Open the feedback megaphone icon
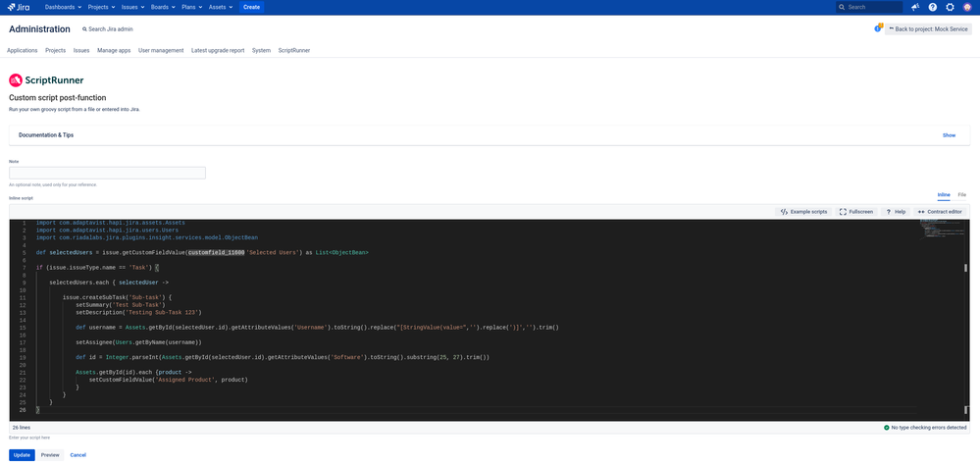 [915, 7]
